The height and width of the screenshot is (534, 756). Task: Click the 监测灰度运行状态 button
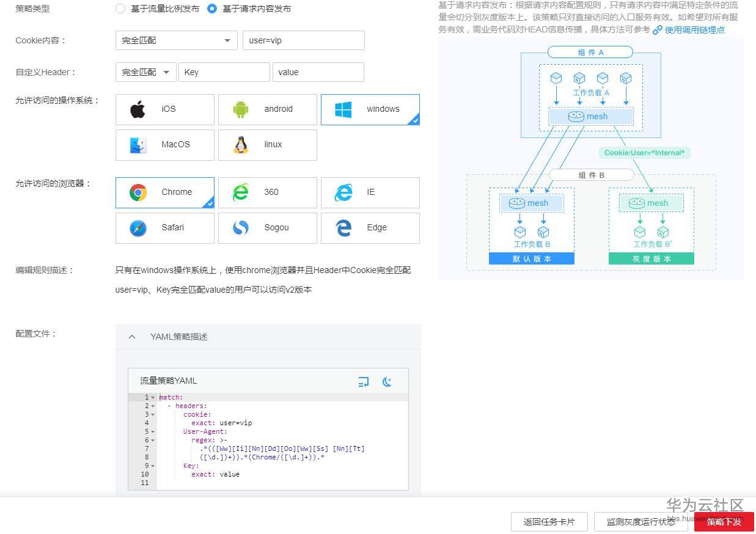(641, 522)
